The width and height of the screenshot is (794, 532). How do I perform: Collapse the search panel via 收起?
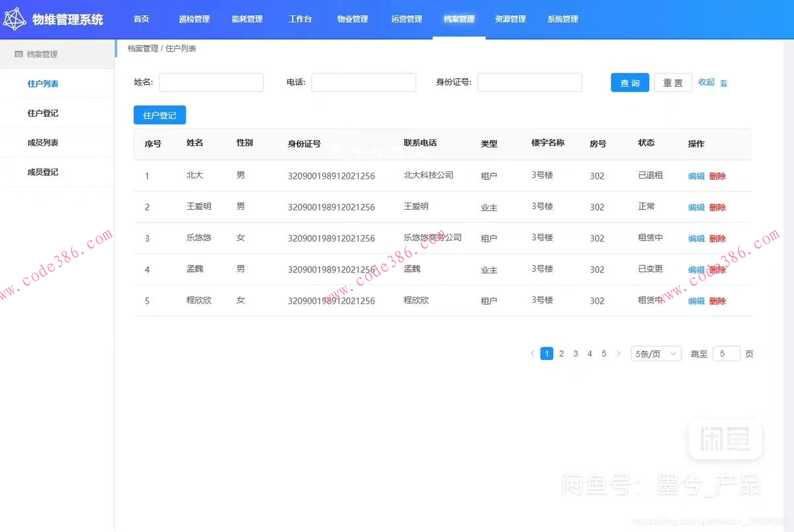click(706, 82)
